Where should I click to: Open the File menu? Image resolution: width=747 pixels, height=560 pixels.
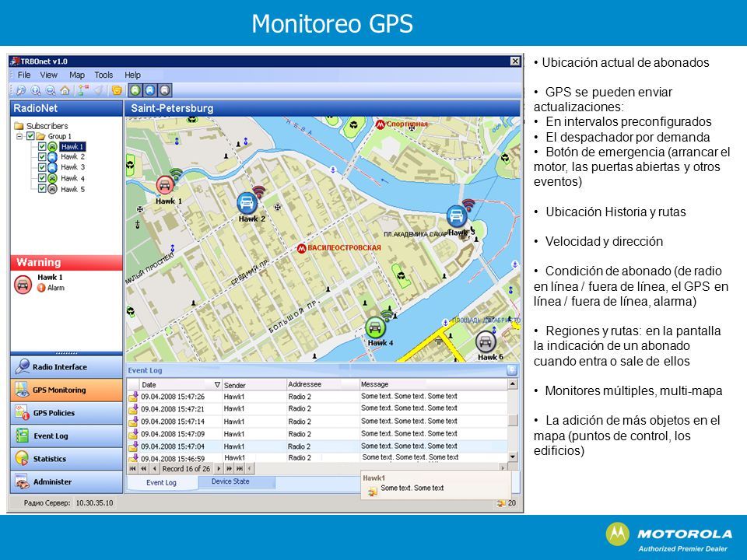(24, 75)
